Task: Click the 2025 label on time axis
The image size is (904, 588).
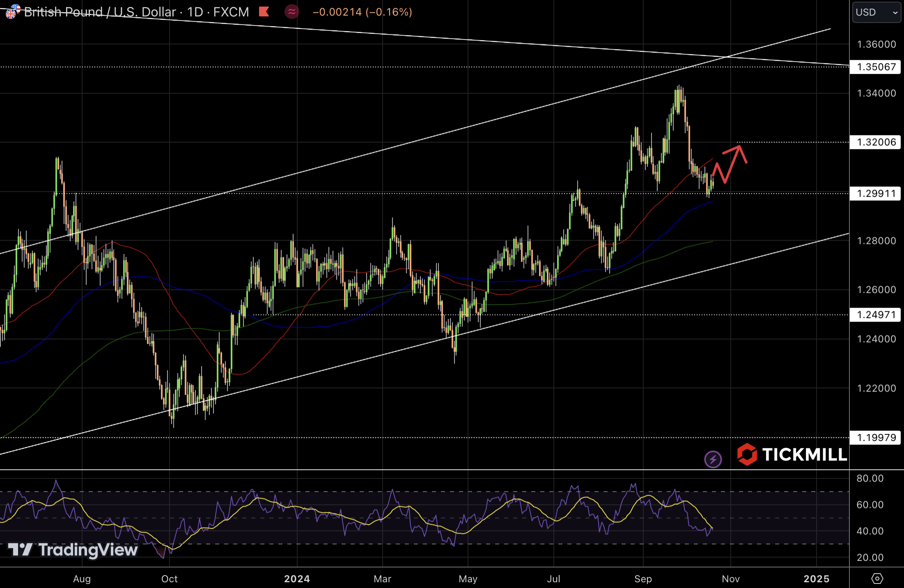Action: pos(816,579)
